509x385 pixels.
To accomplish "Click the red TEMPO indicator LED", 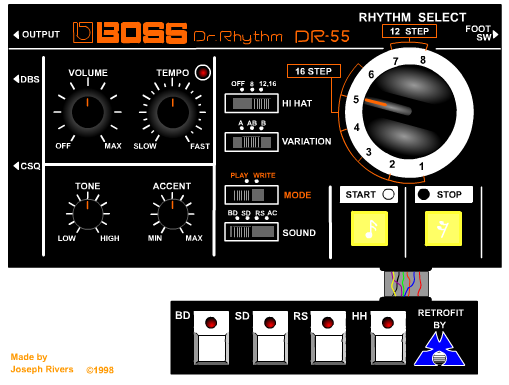I will click(203, 72).
